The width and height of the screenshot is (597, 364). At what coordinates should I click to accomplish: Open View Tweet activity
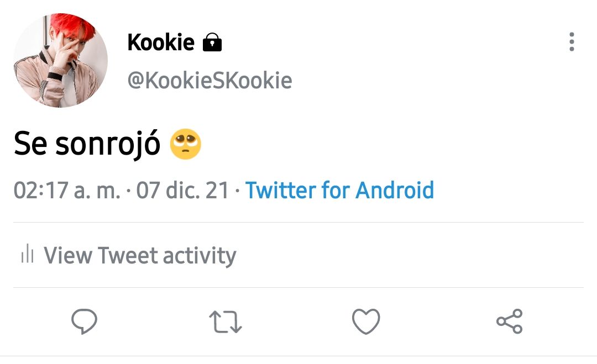129,255
